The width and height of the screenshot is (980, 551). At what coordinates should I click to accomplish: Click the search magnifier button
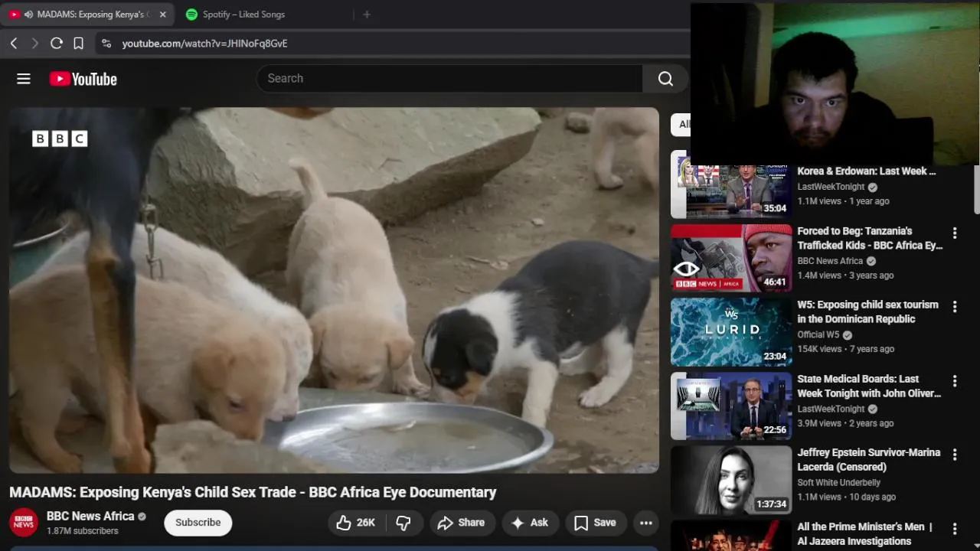665,79
